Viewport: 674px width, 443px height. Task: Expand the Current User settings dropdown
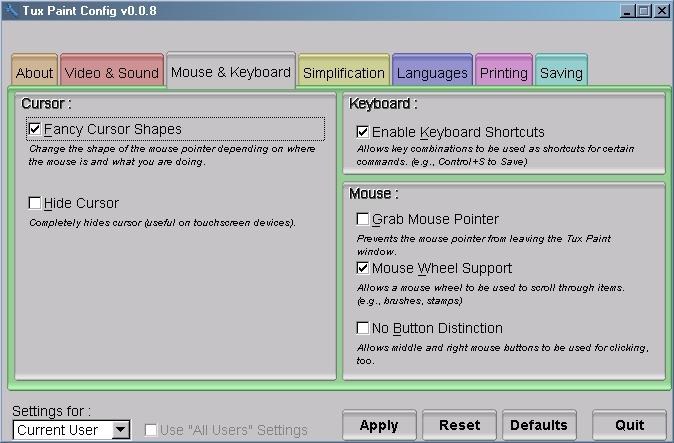point(121,430)
